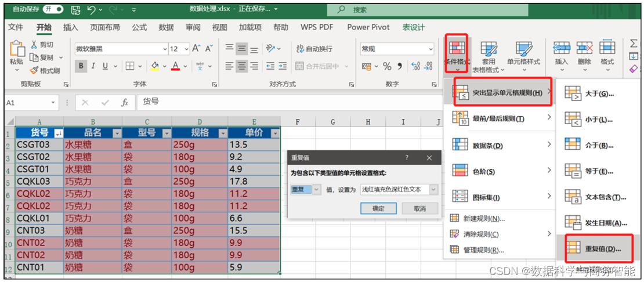Select 管理规则 Manage Rules entry

point(500,250)
